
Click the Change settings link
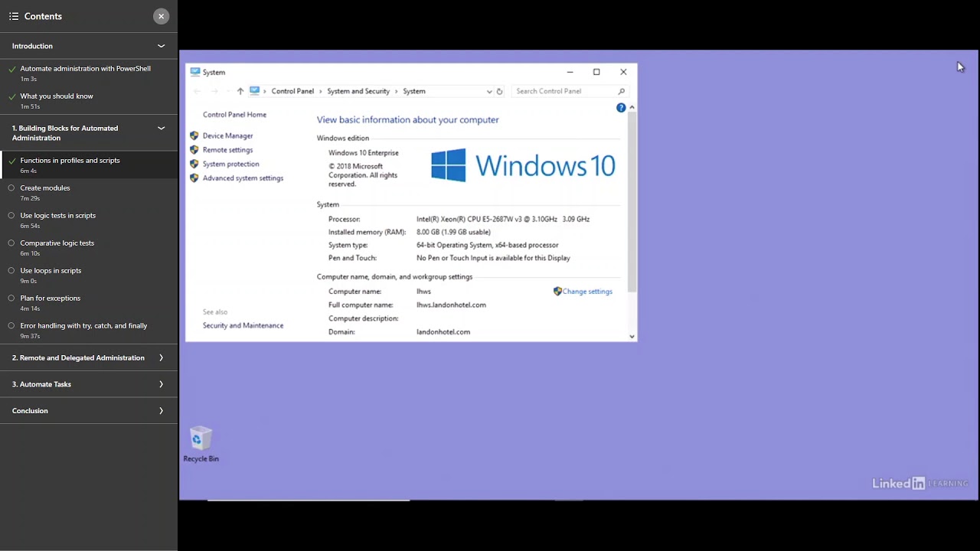pyautogui.click(x=587, y=292)
